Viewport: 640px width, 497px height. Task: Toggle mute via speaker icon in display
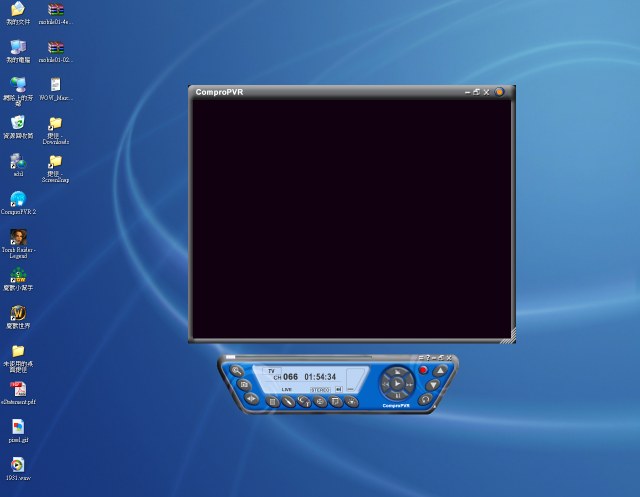338,389
